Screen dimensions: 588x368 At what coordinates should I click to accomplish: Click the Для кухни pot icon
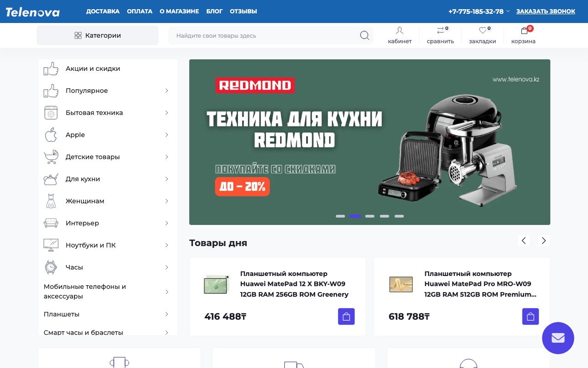coord(51,179)
